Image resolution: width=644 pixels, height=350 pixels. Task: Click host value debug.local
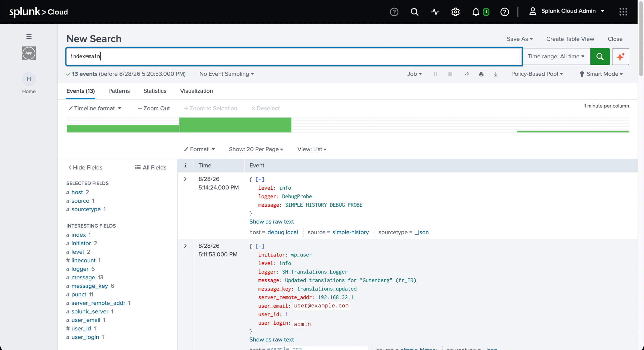(283, 232)
